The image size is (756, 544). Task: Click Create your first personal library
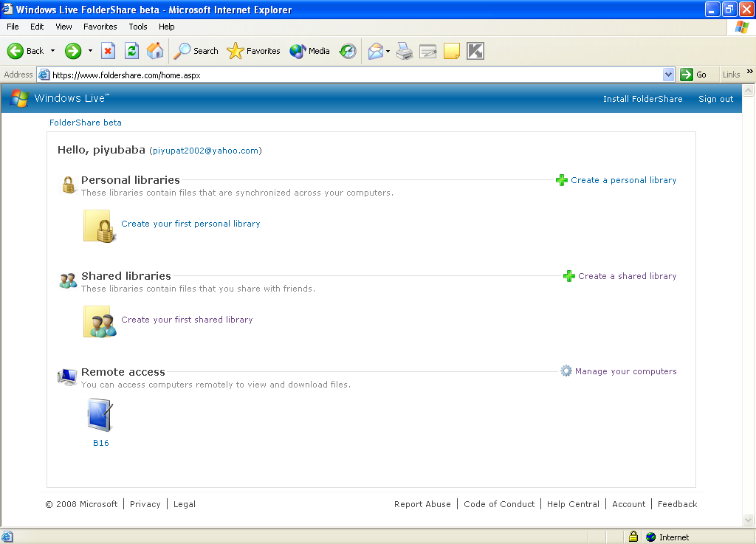click(x=190, y=224)
